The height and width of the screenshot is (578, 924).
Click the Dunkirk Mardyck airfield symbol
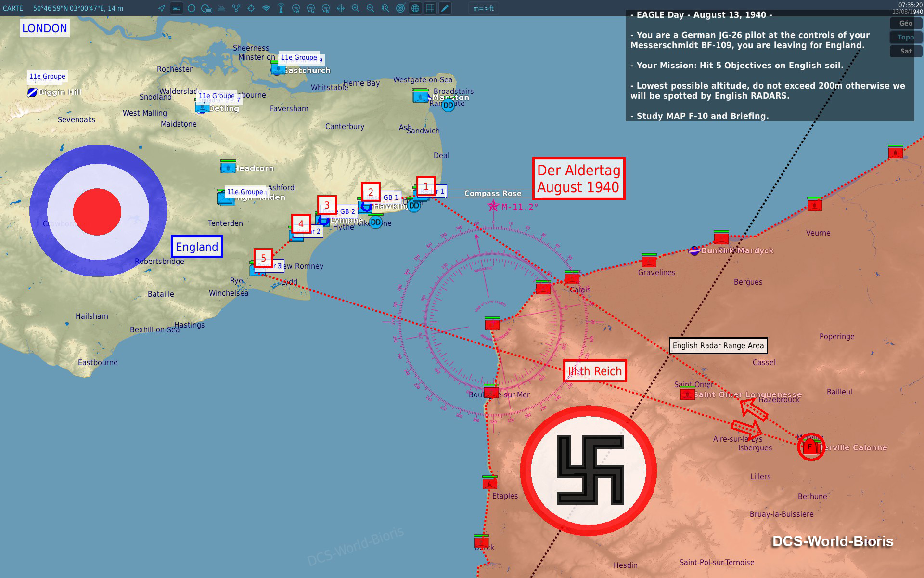[x=694, y=250]
